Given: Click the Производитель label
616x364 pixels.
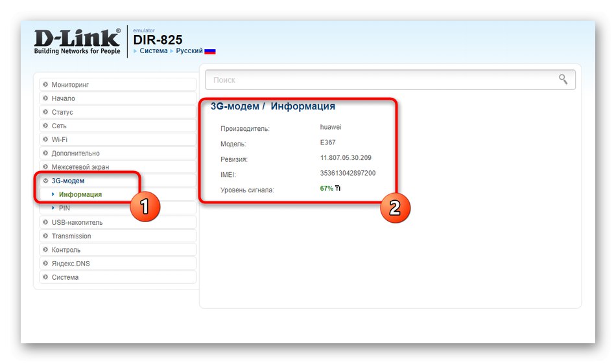Looking at the screenshot, I should (244, 129).
